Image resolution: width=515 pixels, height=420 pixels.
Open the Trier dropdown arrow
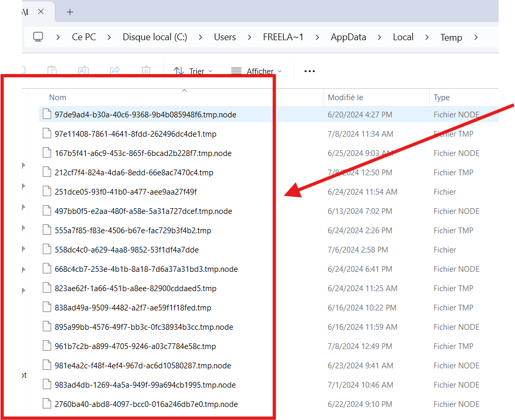pyautogui.click(x=210, y=71)
